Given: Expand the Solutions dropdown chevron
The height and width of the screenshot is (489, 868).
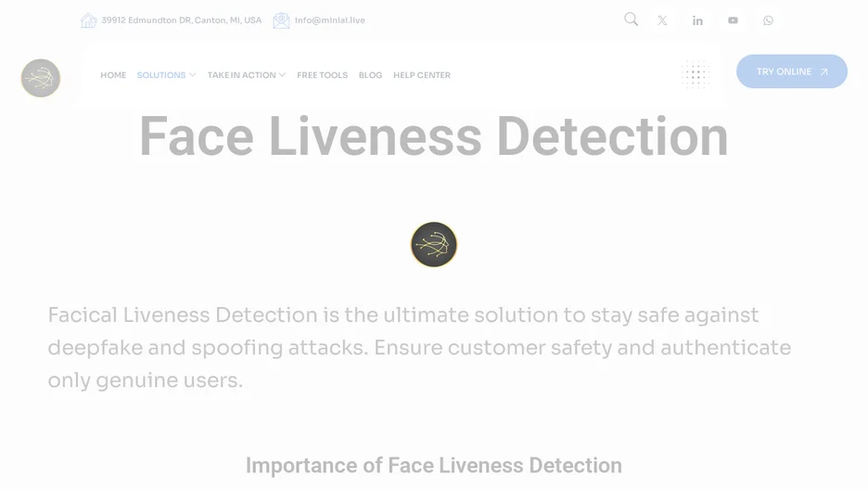Looking at the screenshot, I should coord(192,75).
